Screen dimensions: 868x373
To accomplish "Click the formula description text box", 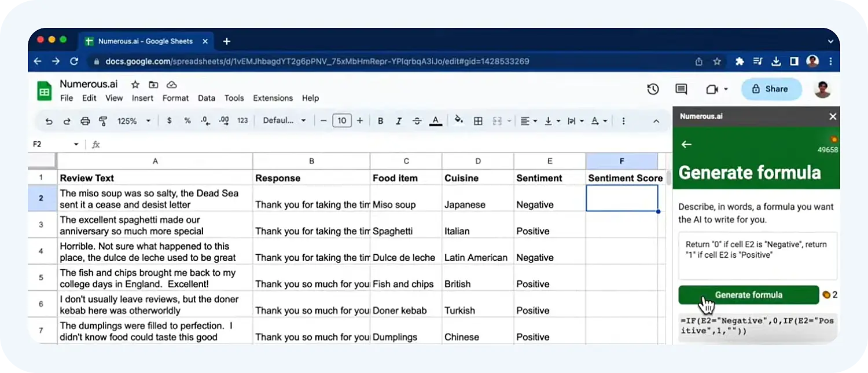I will [x=757, y=256].
